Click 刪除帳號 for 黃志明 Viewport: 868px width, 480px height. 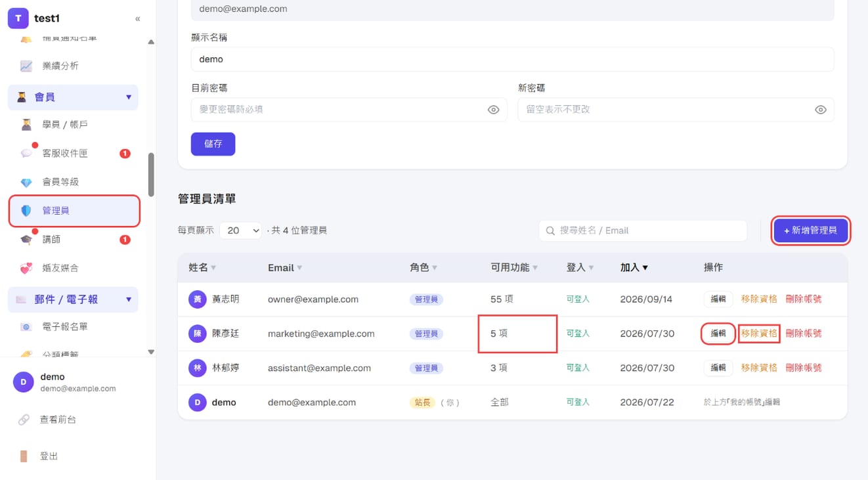804,299
